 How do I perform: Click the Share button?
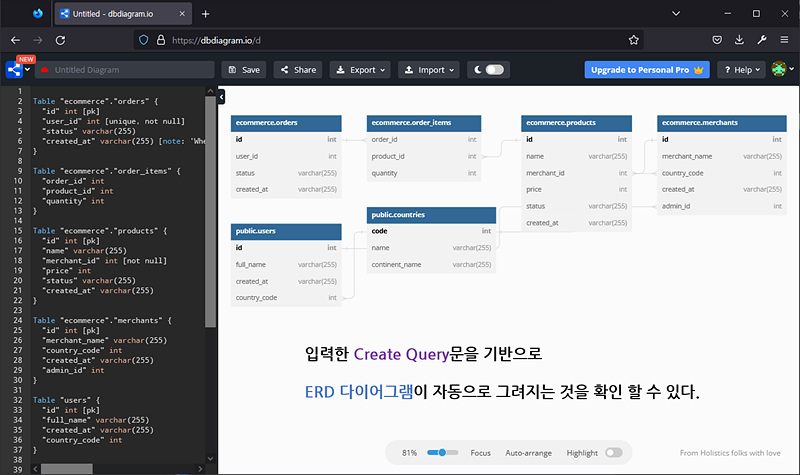tap(298, 70)
